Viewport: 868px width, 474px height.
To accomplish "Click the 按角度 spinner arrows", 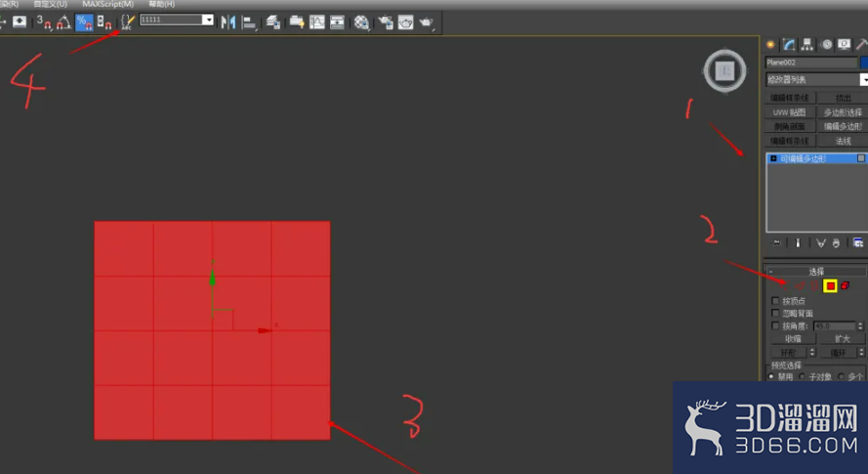I will 860,326.
